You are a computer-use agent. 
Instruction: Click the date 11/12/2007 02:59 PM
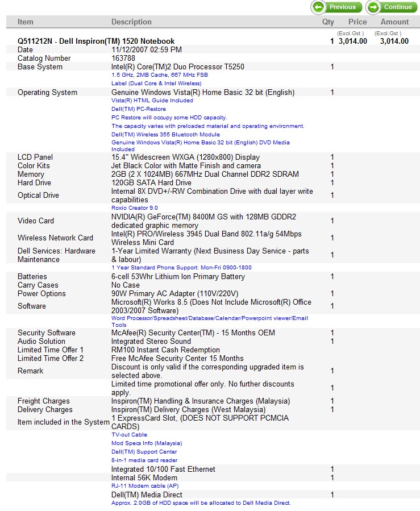147,49
